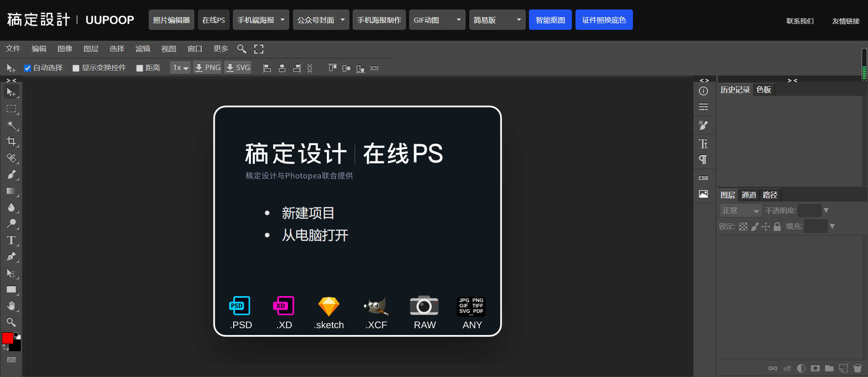Select the Hand tool
This screenshot has height=377, width=868.
point(11,306)
